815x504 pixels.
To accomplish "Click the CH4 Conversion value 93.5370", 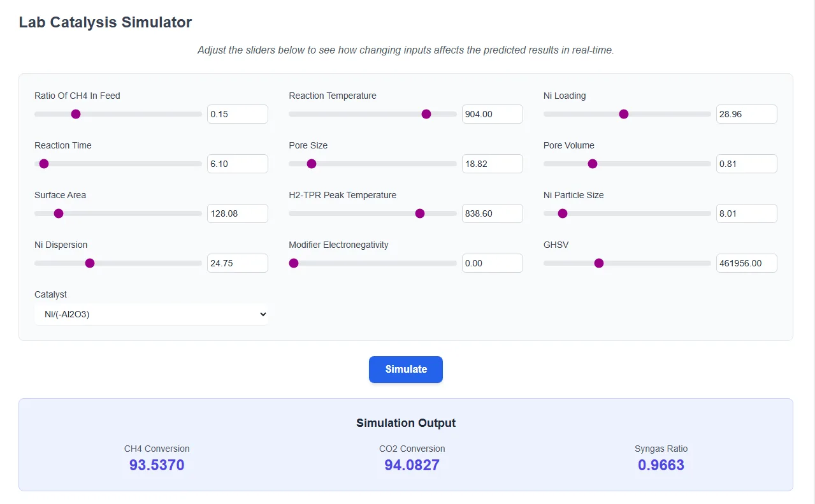I will 157,465.
